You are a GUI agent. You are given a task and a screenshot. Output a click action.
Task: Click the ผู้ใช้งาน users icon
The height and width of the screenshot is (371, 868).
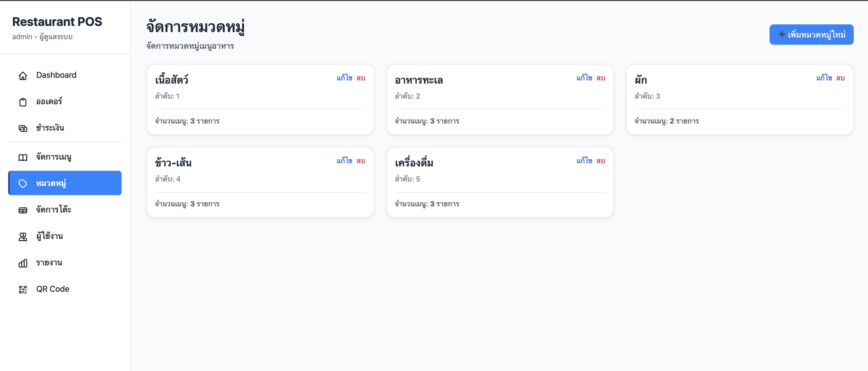pos(23,237)
